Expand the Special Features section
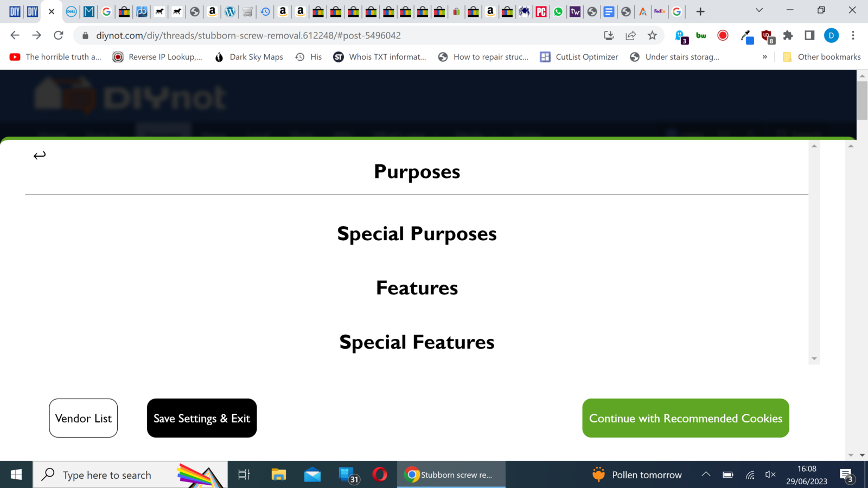The height and width of the screenshot is (488, 868). click(x=417, y=342)
